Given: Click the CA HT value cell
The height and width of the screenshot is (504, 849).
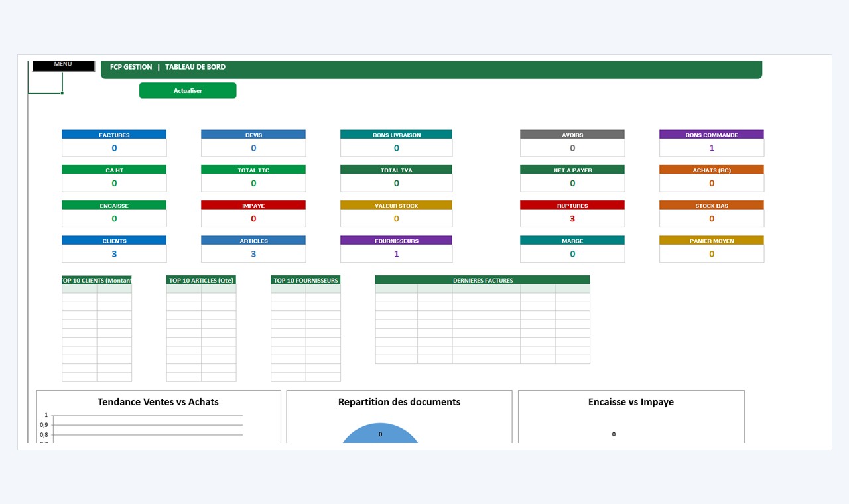Looking at the screenshot, I should tap(114, 183).
